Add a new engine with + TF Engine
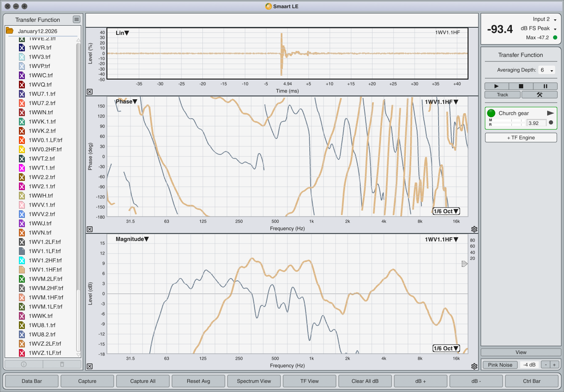 tap(521, 138)
